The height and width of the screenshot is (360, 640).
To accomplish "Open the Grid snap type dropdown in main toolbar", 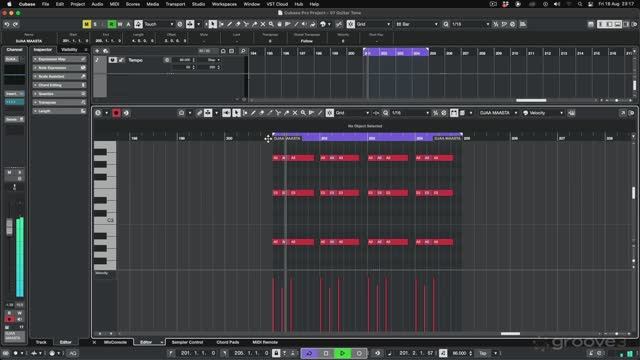I will pos(373,24).
